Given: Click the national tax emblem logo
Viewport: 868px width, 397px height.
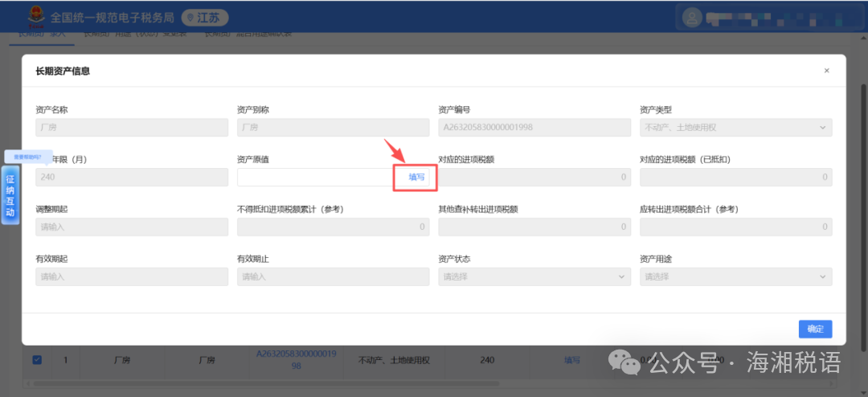Looking at the screenshot, I should point(37,17).
